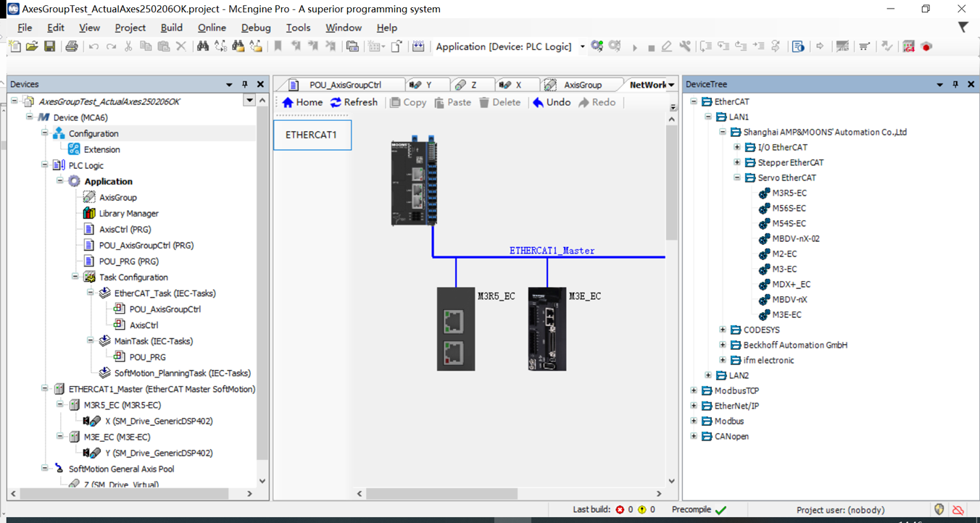Open the Build menu
Viewport: 980px width, 523px height.
[x=171, y=28]
